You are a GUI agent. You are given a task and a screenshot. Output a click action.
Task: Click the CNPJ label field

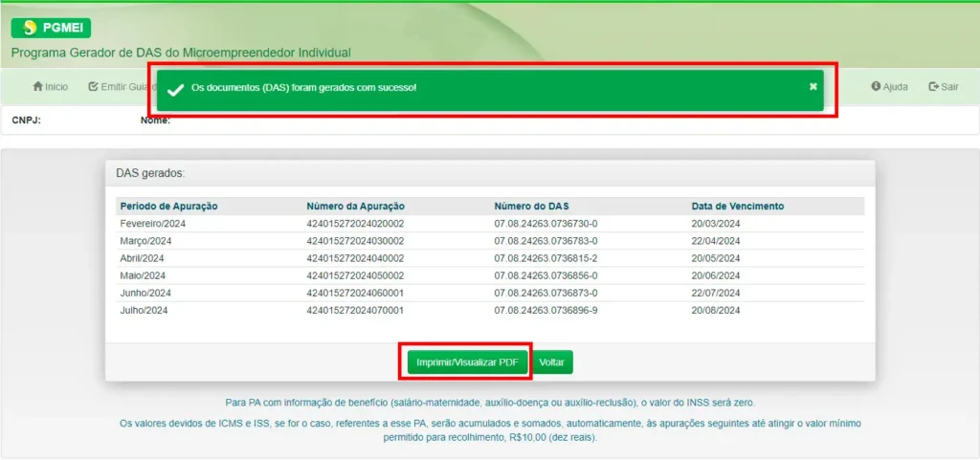[26, 120]
